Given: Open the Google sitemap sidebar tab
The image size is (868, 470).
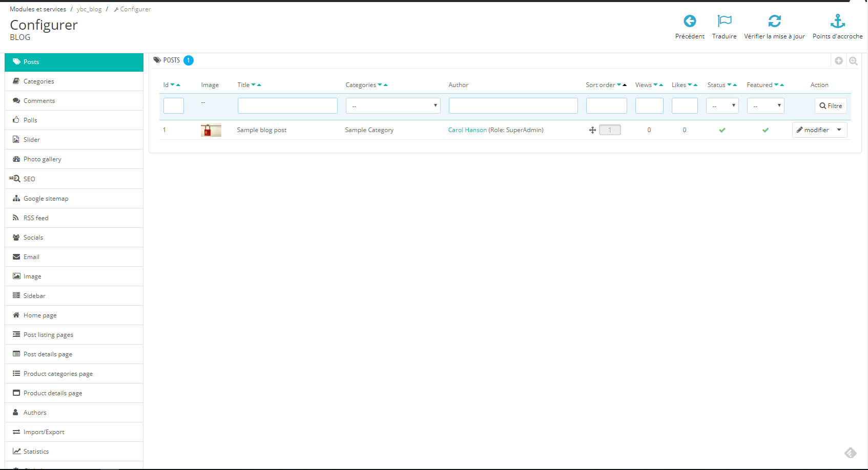Looking at the screenshot, I should click(x=74, y=199).
